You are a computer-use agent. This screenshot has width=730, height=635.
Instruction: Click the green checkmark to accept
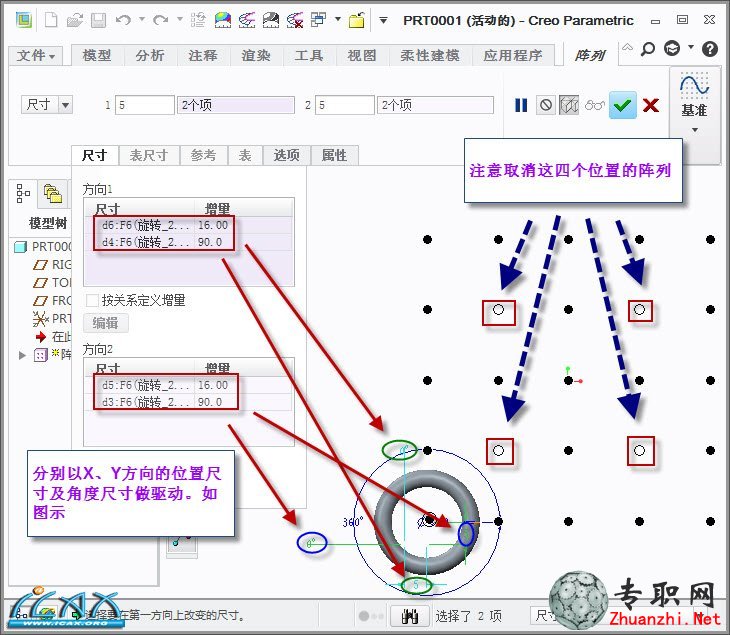pyautogui.click(x=623, y=106)
